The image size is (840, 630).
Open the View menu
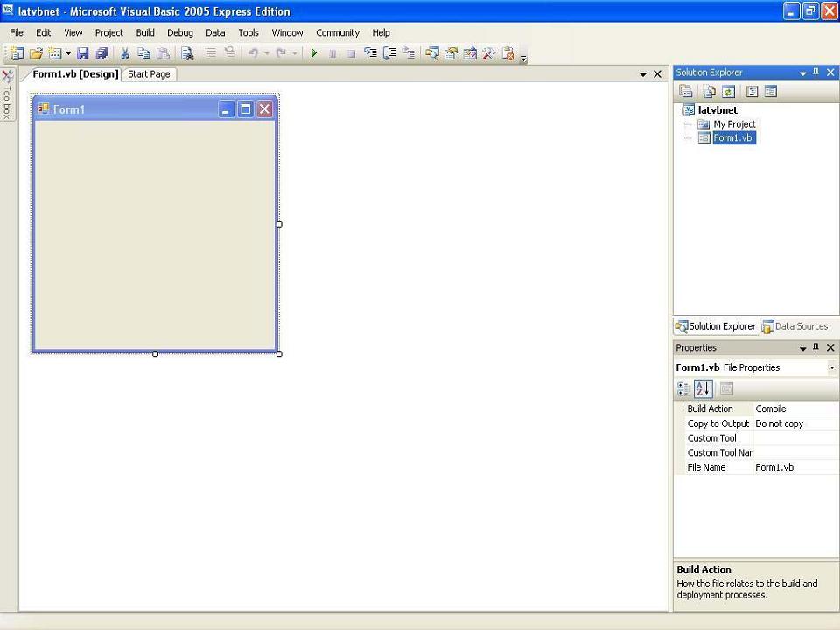pos(73,32)
